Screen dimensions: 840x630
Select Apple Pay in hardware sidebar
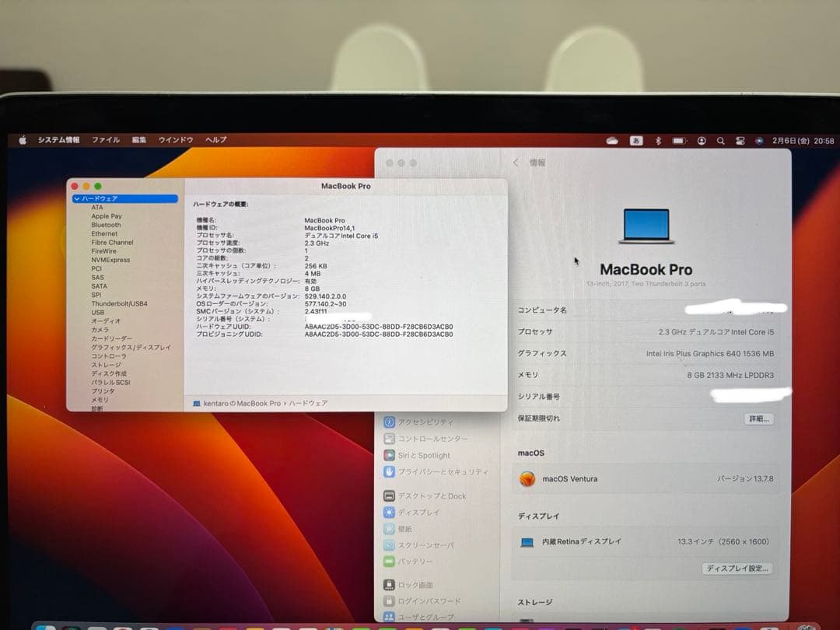coord(107,216)
